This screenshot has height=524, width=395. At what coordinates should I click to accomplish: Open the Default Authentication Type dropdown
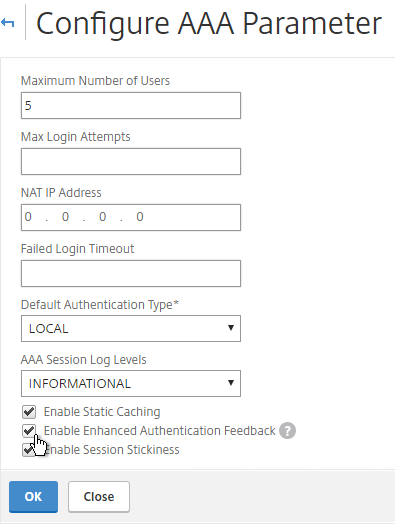coord(131,329)
